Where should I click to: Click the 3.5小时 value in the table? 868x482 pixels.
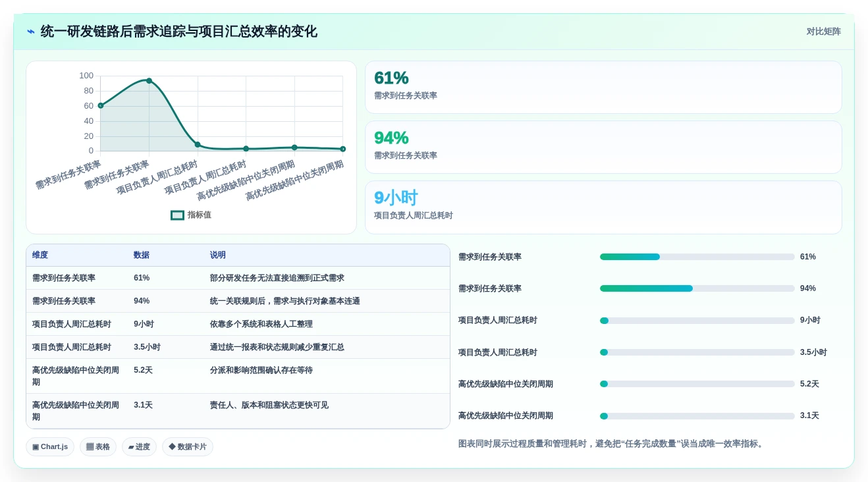tap(147, 347)
